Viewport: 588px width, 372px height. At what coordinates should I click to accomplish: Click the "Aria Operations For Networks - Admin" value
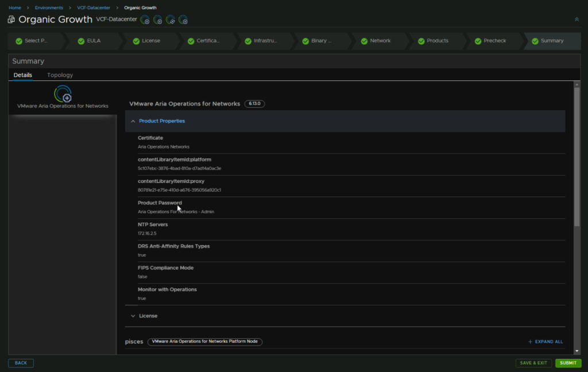[176, 212]
